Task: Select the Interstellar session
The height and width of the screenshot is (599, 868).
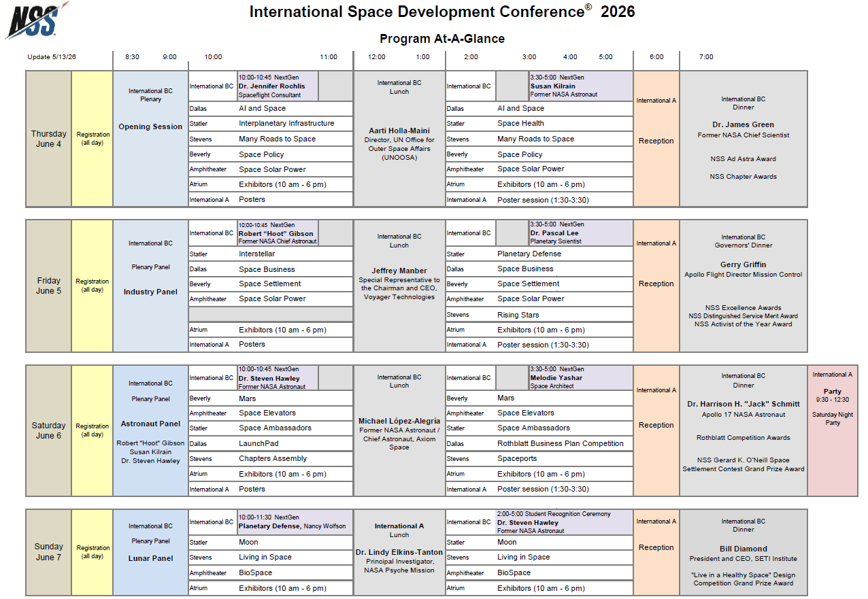Action: [257, 254]
